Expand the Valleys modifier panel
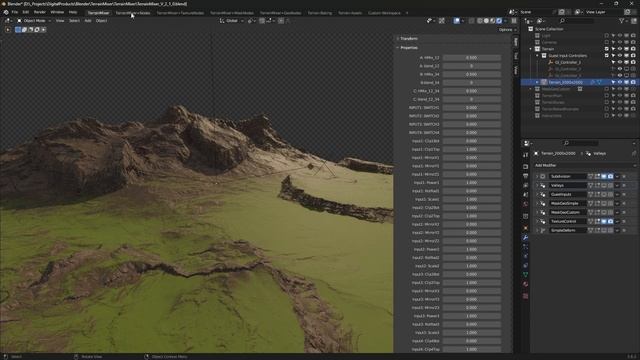This screenshot has width=640, height=360. (x=537, y=185)
